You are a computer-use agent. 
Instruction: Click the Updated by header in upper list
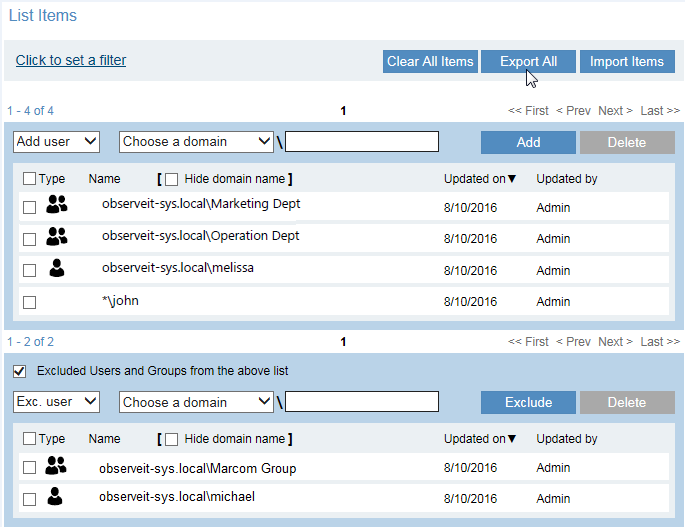pyautogui.click(x=567, y=179)
